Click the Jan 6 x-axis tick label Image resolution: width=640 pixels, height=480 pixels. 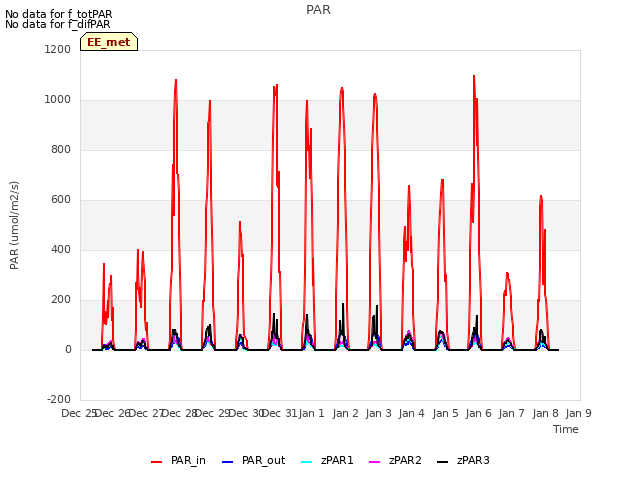(478, 413)
